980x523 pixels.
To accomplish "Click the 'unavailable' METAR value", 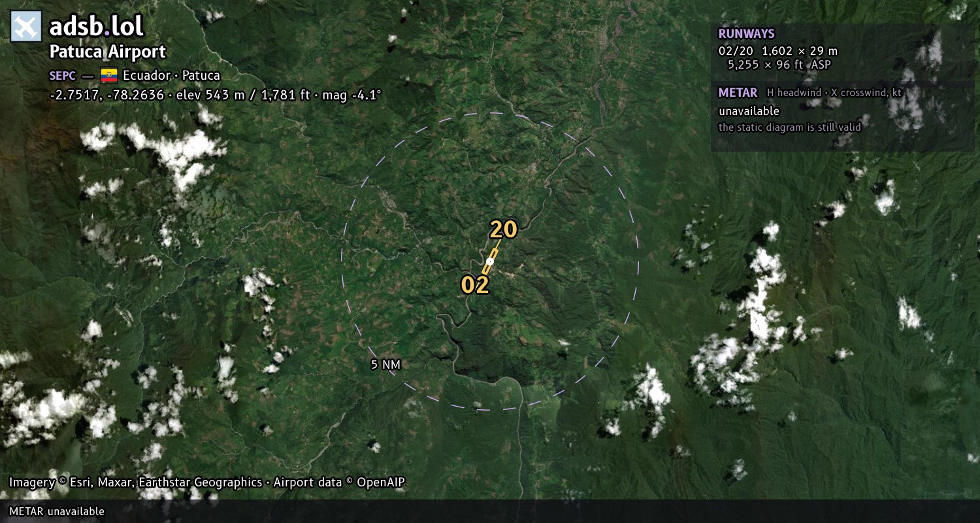I will click(749, 111).
